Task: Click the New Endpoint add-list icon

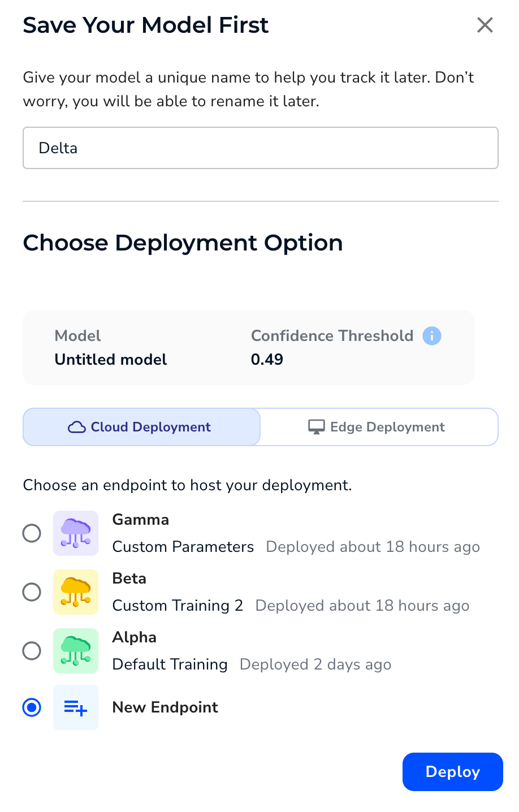Action: click(x=75, y=707)
